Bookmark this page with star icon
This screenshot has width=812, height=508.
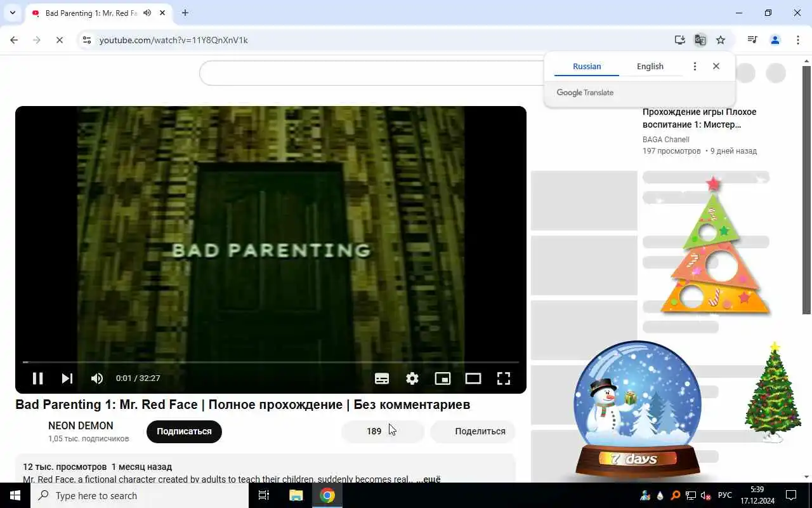point(721,40)
